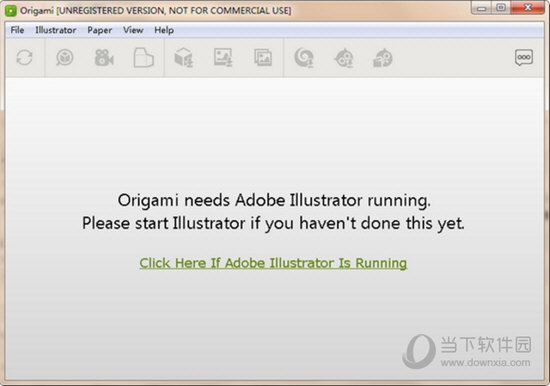Click the folded paper shape icon
This screenshot has height=386, width=550.
coord(144,58)
